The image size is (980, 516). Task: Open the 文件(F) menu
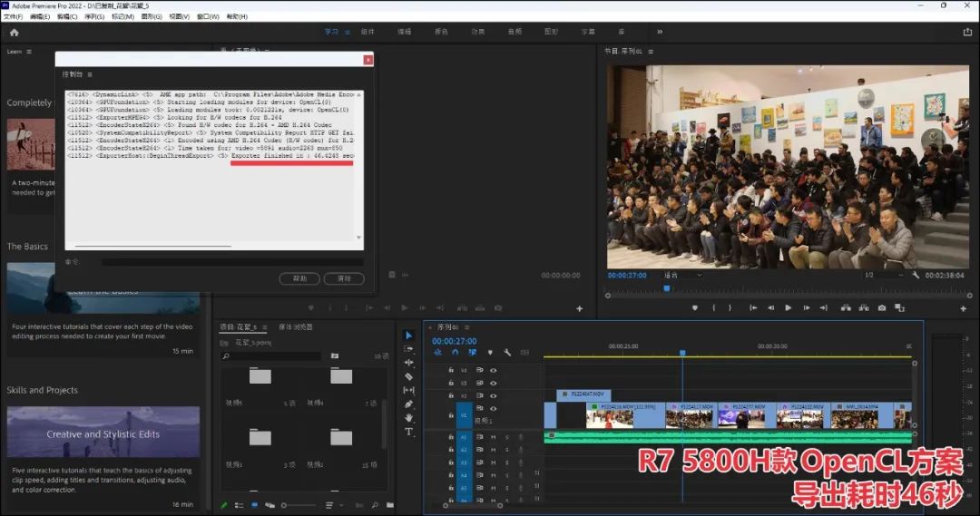(x=14, y=16)
